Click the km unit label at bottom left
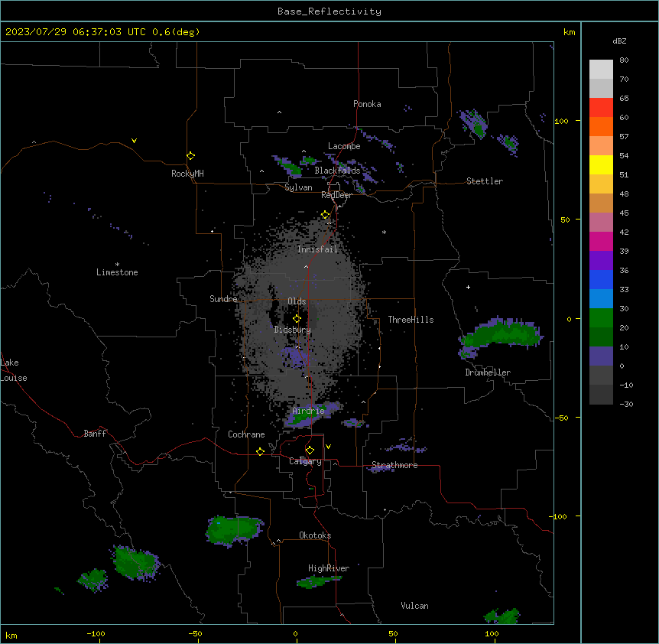The width and height of the screenshot is (659, 644). [11, 635]
